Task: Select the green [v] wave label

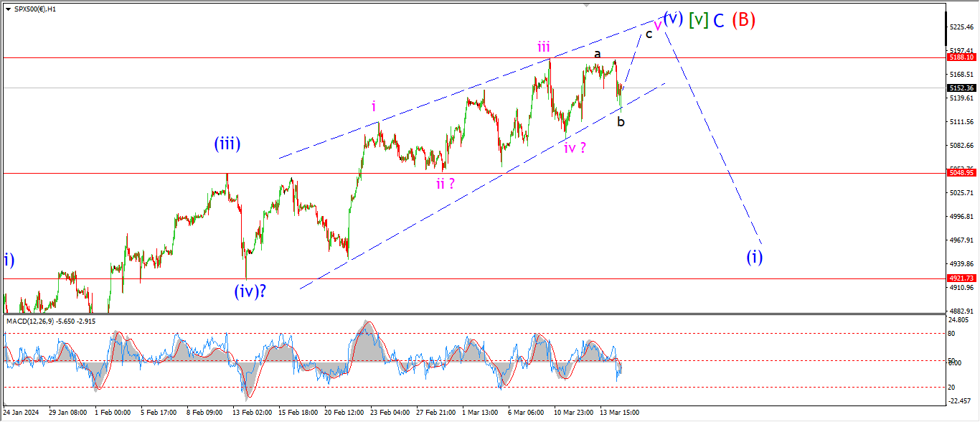Action: point(698,20)
